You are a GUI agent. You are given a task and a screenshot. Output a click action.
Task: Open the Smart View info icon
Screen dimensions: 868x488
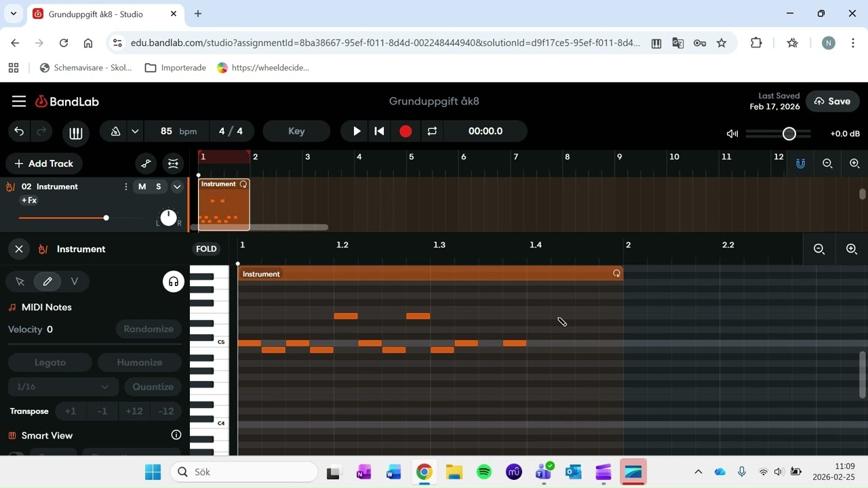coord(176,435)
